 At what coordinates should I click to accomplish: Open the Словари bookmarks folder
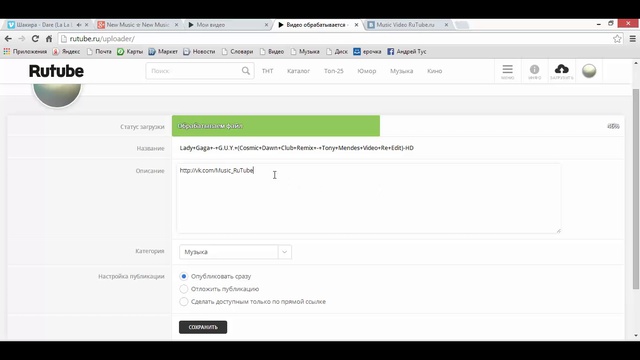pos(238,51)
